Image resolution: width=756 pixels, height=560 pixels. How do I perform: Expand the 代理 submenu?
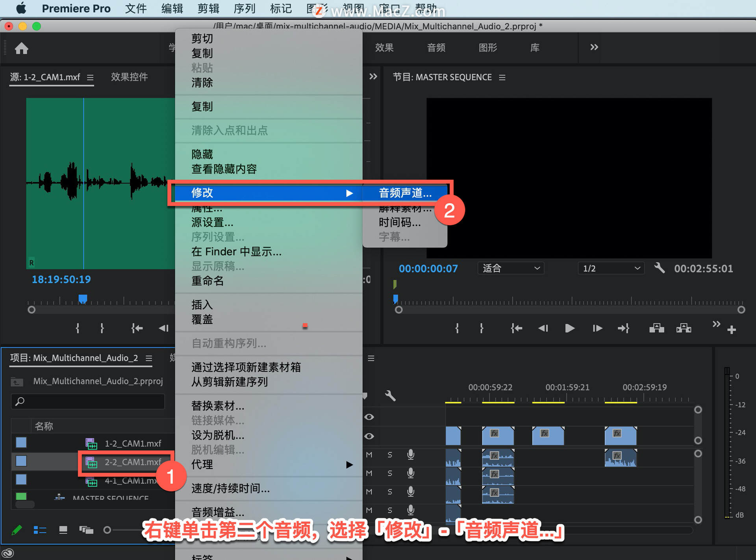click(269, 464)
